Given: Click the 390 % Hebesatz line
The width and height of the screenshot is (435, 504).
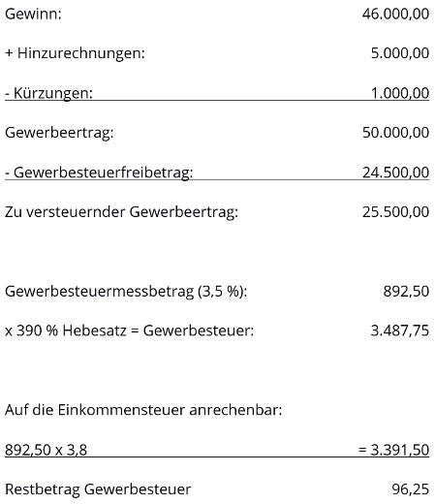Looking at the screenshot, I should click(x=130, y=331).
